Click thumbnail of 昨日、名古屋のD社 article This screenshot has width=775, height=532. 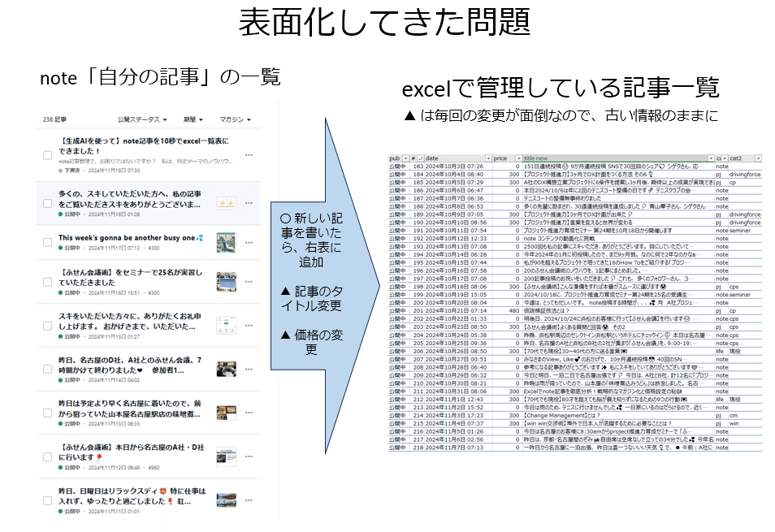227,369
